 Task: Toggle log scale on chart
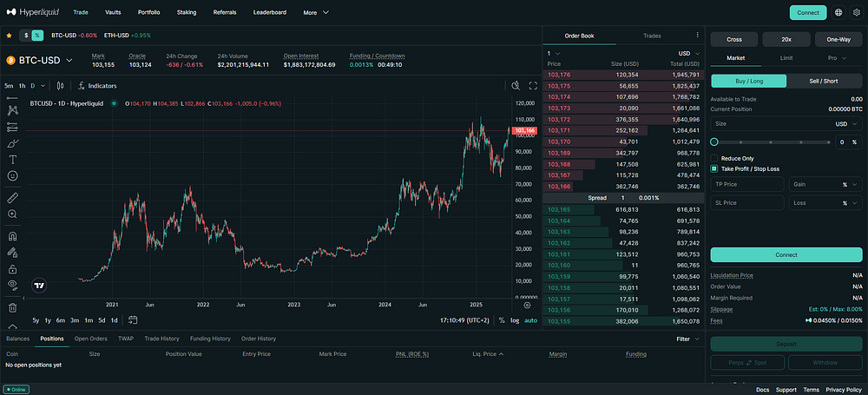pos(515,320)
